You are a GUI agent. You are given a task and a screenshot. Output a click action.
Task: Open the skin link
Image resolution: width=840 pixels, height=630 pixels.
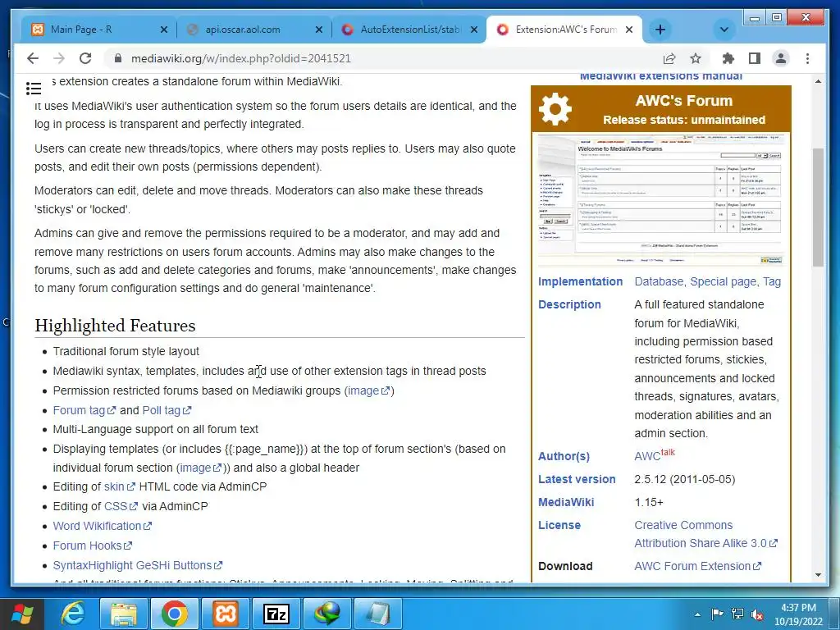pos(120,487)
